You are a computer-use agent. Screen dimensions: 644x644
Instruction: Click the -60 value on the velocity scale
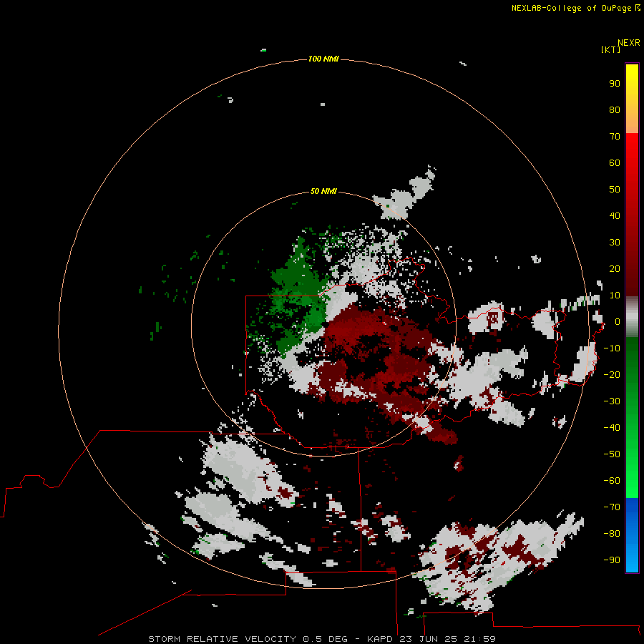click(x=612, y=481)
